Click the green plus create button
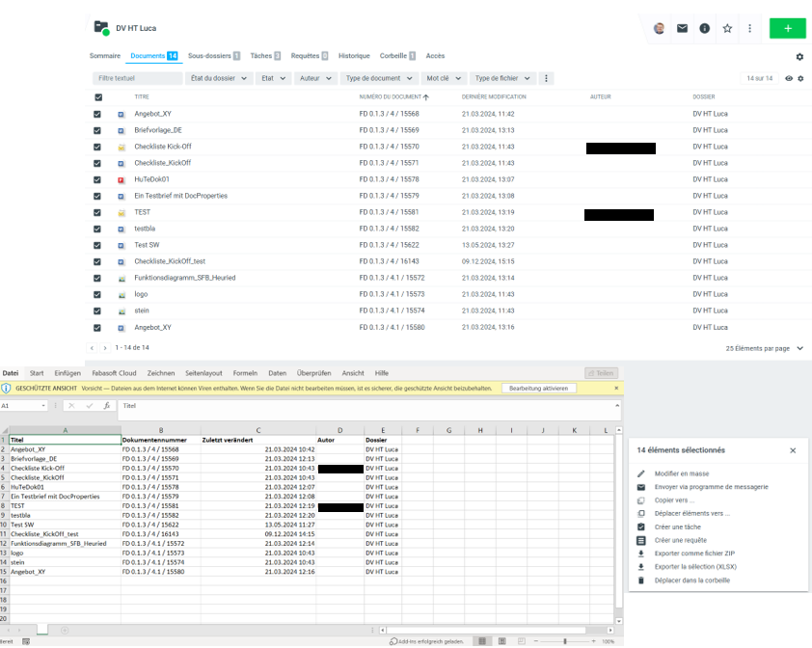 click(x=787, y=28)
